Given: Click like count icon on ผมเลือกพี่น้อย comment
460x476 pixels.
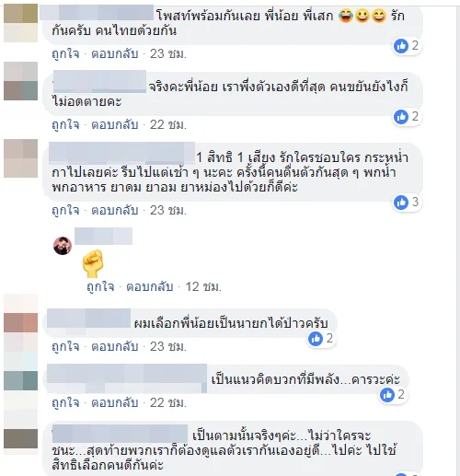Looking at the screenshot, I should (316, 339).
